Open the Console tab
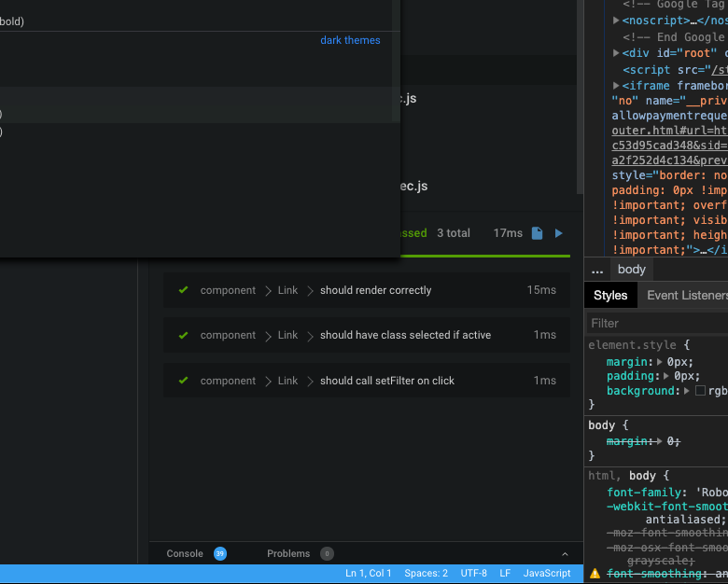This screenshot has height=584, width=728. [x=185, y=554]
